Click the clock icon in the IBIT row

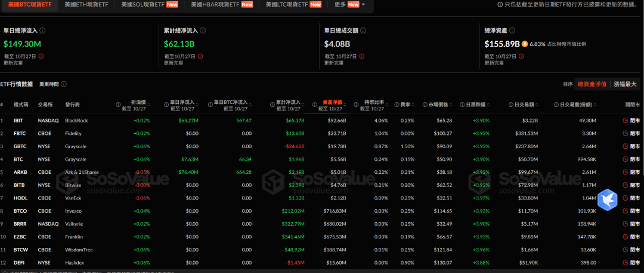[625, 120]
